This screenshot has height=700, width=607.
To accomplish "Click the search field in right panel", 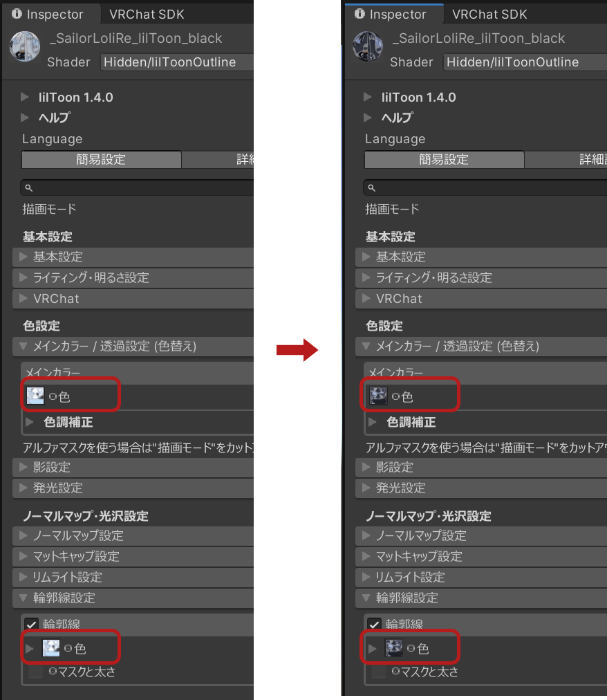I will (485, 188).
